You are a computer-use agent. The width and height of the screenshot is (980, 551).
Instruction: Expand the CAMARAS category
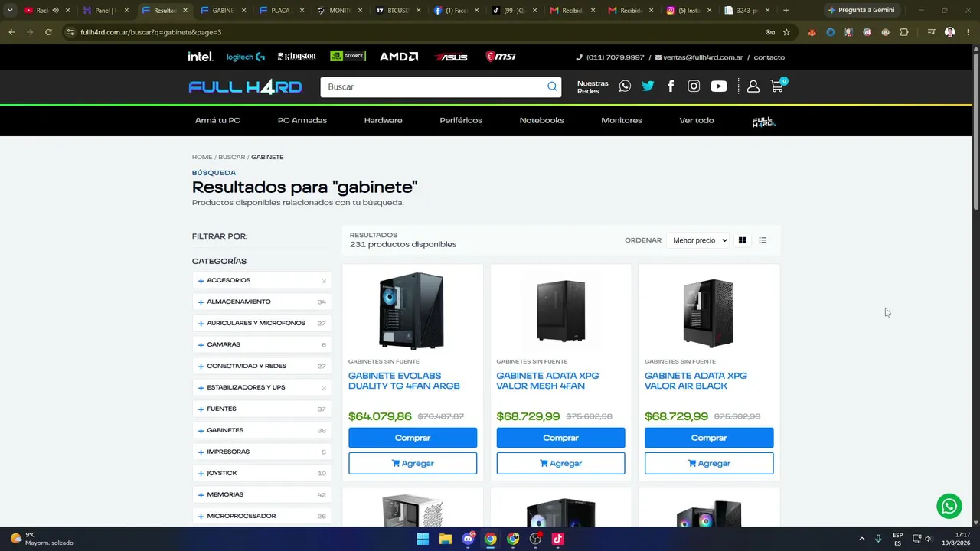262,344
